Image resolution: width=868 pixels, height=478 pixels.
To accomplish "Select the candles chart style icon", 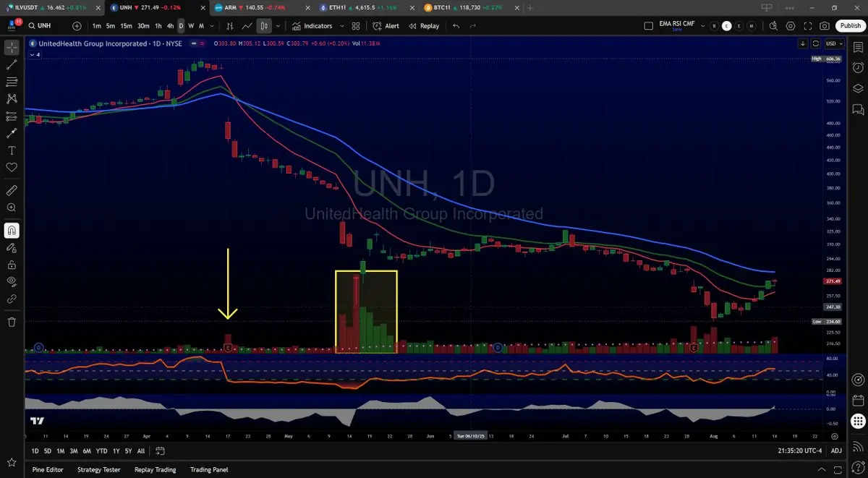I will tap(264, 26).
